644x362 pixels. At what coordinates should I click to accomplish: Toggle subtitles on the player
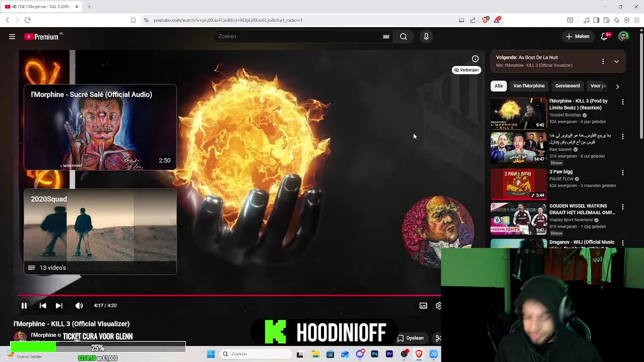423,306
